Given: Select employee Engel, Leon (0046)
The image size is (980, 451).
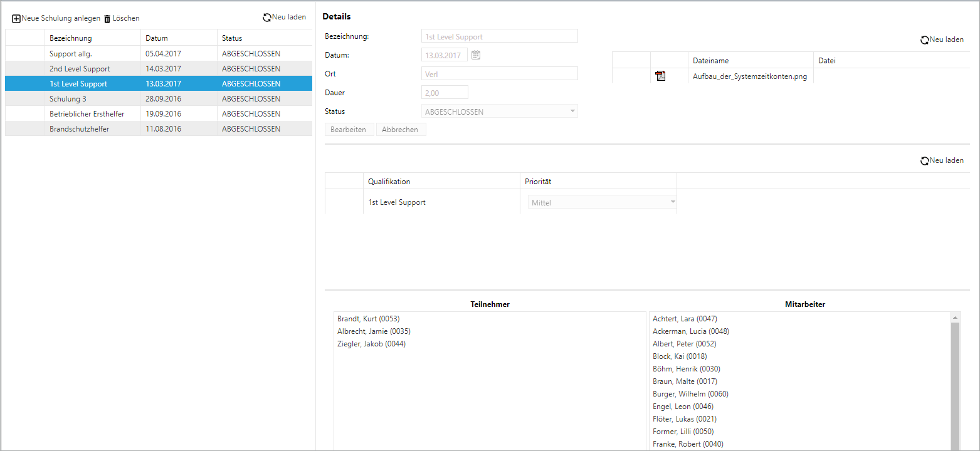Looking at the screenshot, I should pyautogui.click(x=684, y=407).
